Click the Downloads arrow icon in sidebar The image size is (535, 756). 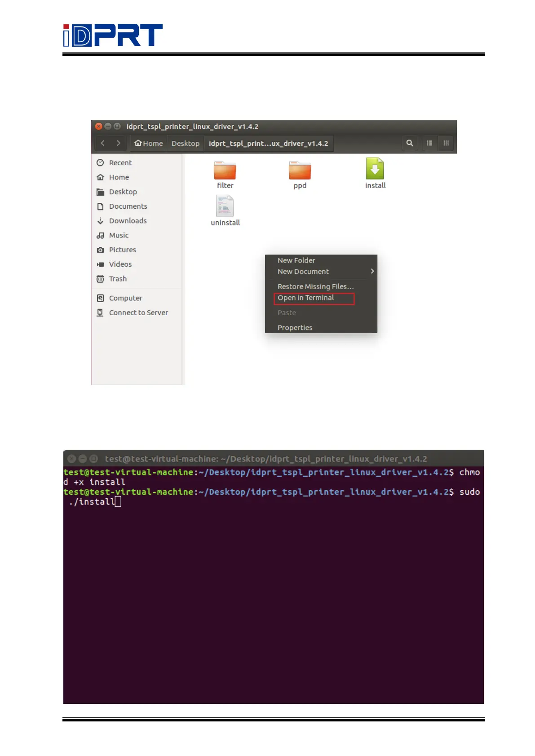point(100,221)
